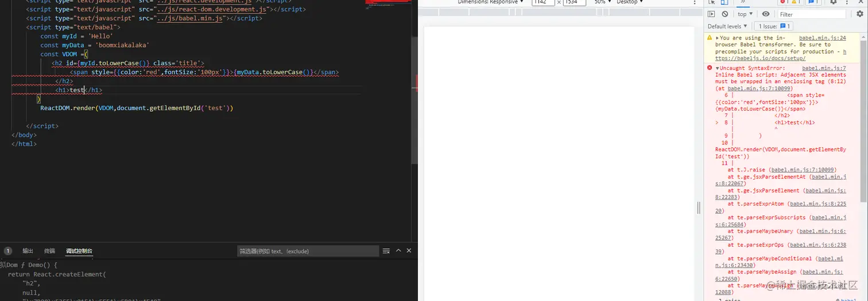Clear the console with the ban icon
Image resolution: width=868 pixels, height=301 pixels.
click(x=725, y=14)
